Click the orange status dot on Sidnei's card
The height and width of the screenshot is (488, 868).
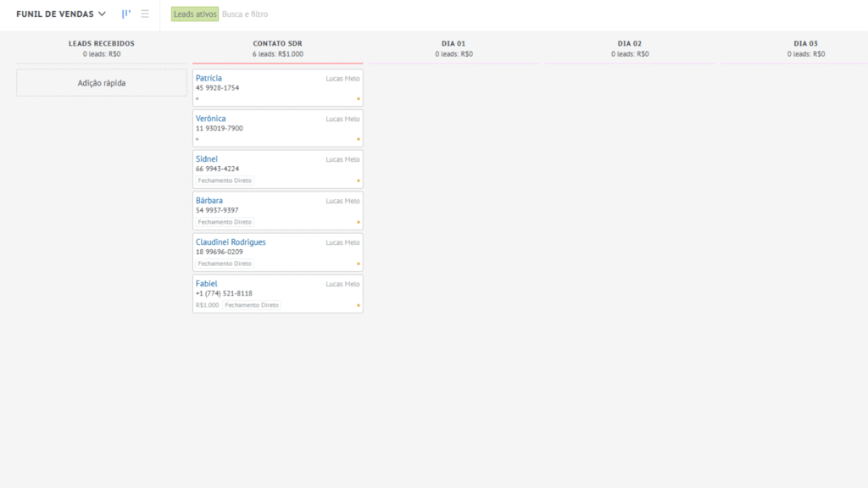coord(359,180)
